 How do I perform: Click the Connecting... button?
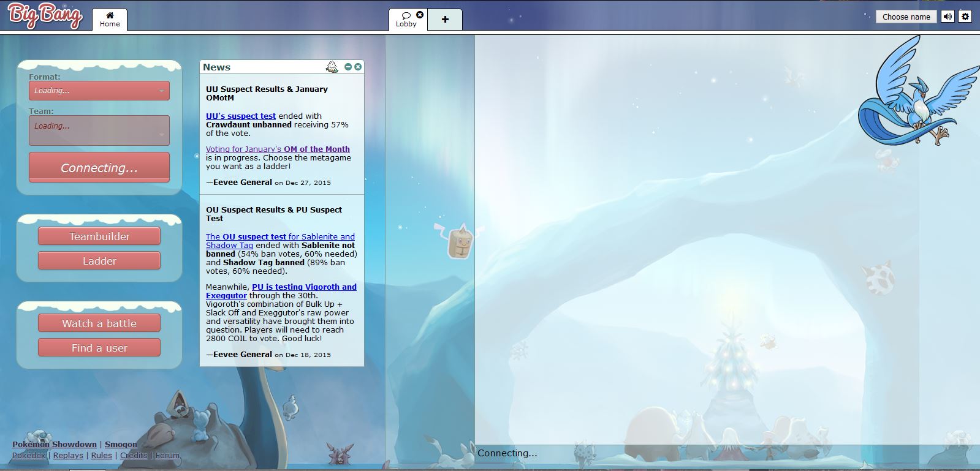(x=99, y=167)
